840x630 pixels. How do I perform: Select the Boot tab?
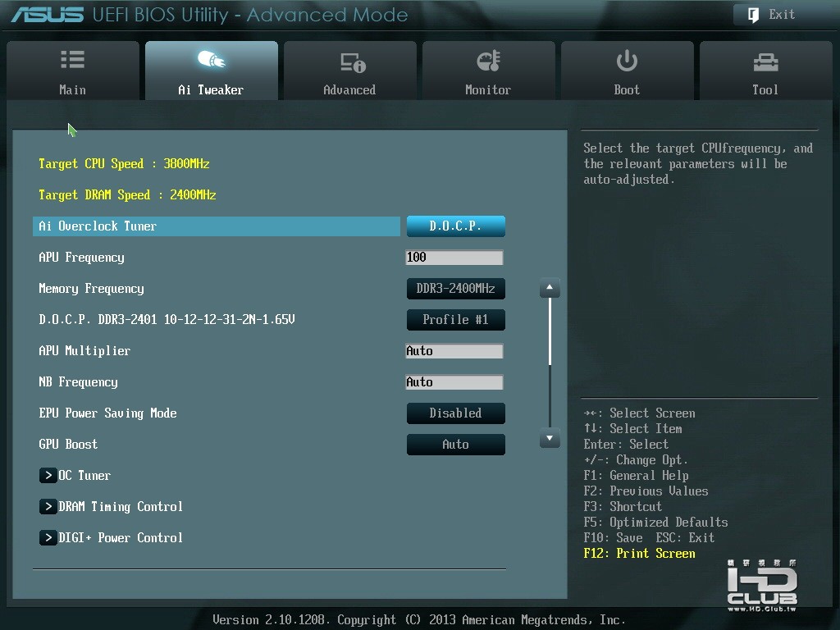[x=628, y=71]
